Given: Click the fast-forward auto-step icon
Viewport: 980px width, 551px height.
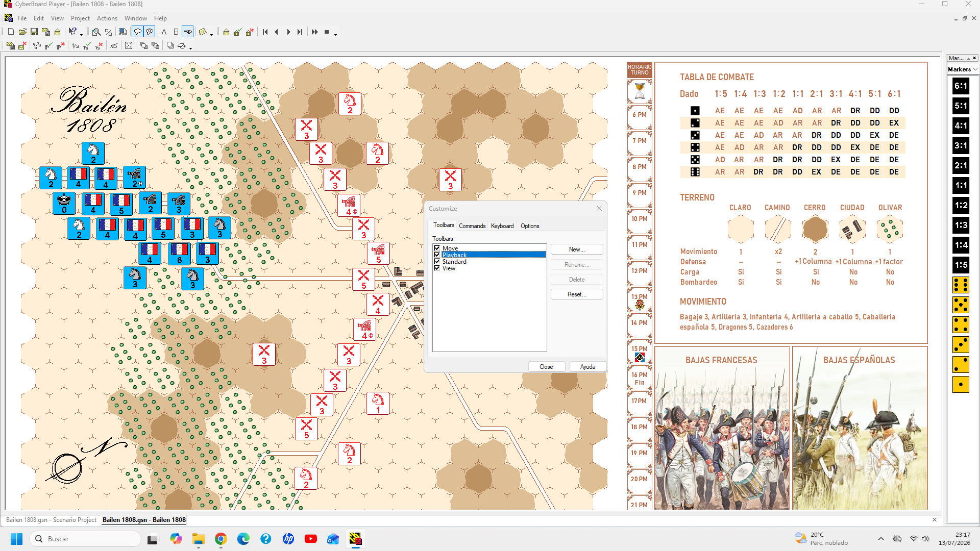Looking at the screenshot, I should (x=315, y=32).
